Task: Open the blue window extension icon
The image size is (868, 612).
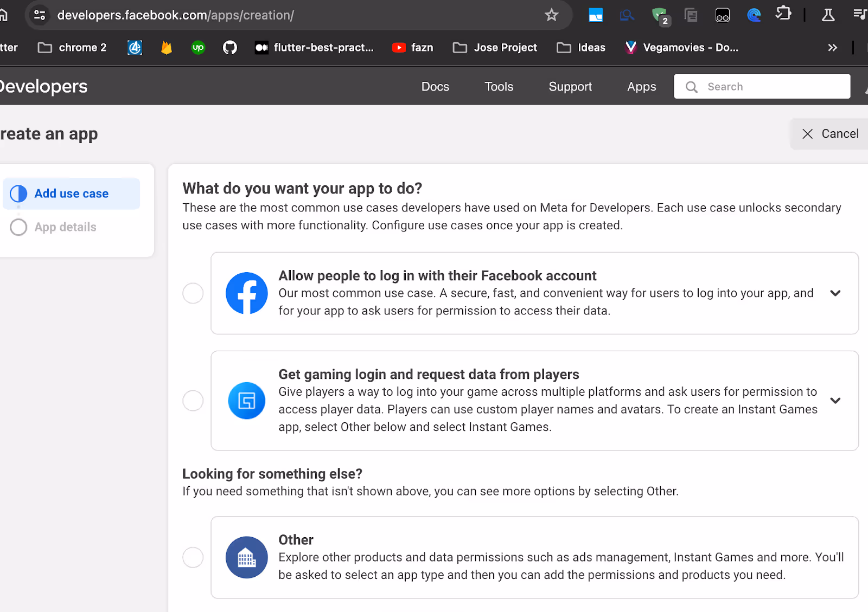Action: click(596, 15)
